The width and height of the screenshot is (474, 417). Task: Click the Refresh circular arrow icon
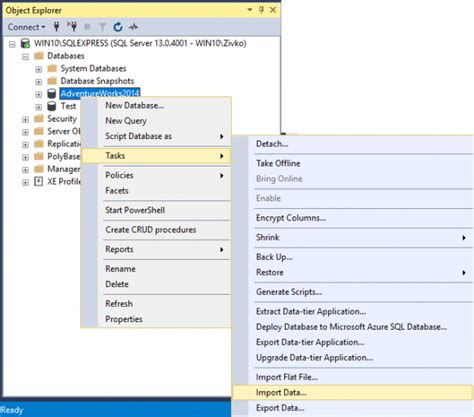pyautogui.click(x=118, y=27)
